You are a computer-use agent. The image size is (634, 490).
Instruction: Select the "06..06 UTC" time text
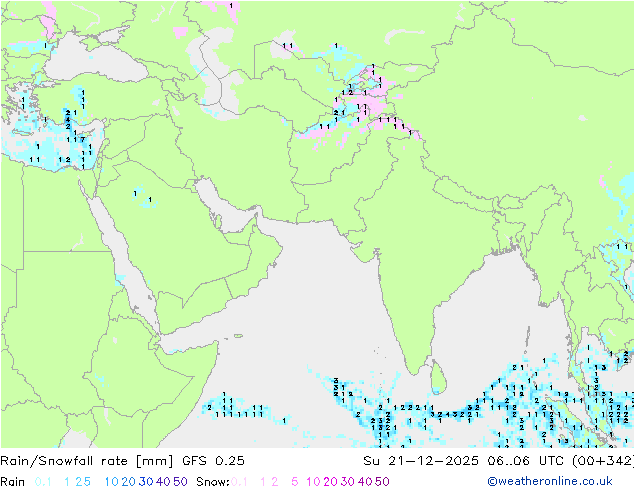(x=528, y=461)
